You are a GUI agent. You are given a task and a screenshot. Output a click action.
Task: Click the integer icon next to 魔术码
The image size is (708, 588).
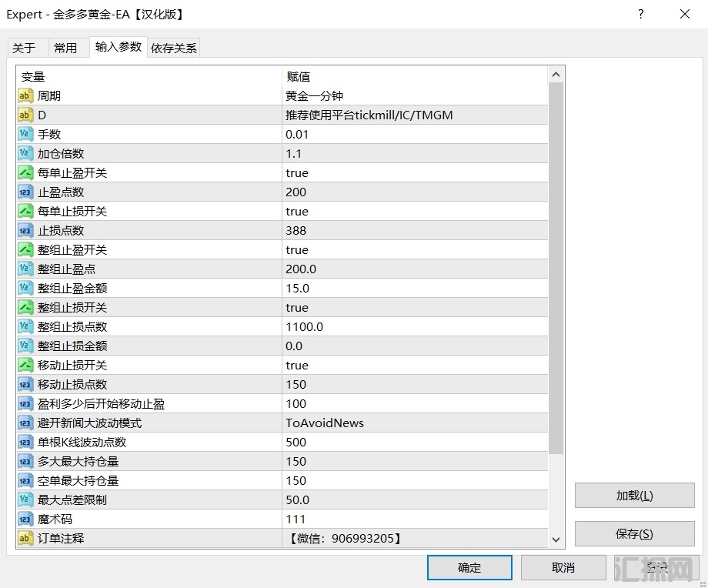tap(25, 520)
